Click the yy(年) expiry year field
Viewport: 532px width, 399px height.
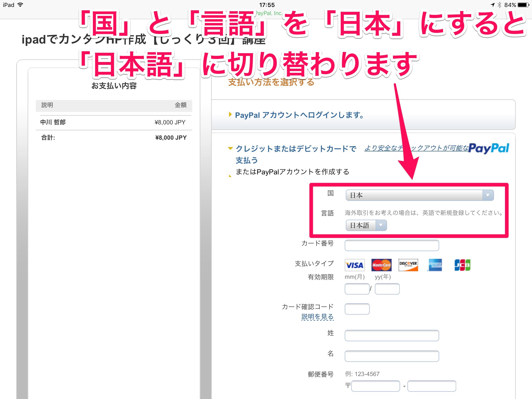387,289
